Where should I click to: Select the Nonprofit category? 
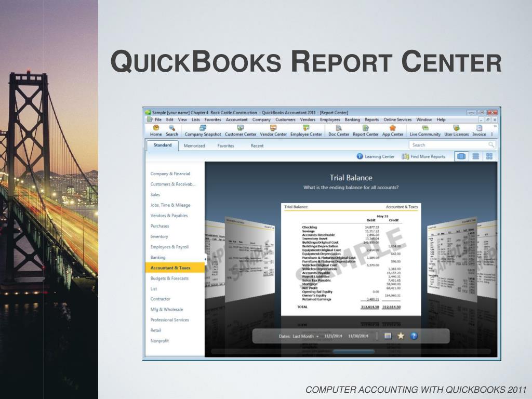[x=159, y=341]
